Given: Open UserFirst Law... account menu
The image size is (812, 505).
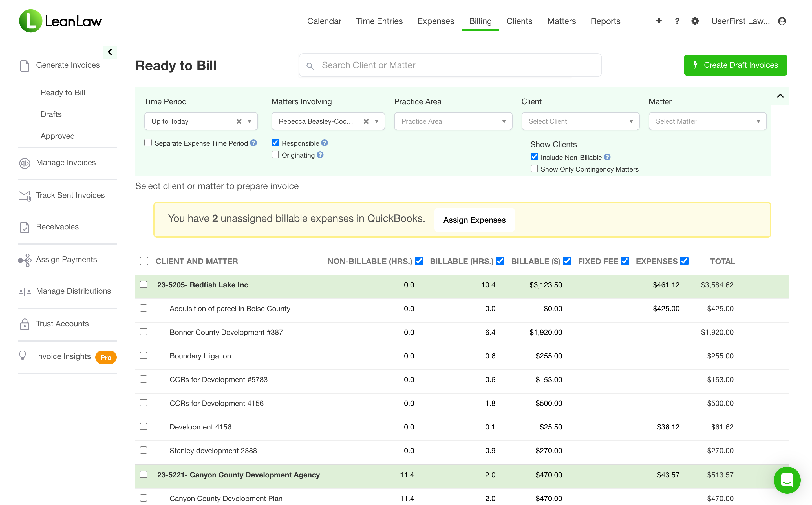Looking at the screenshot, I should (740, 21).
